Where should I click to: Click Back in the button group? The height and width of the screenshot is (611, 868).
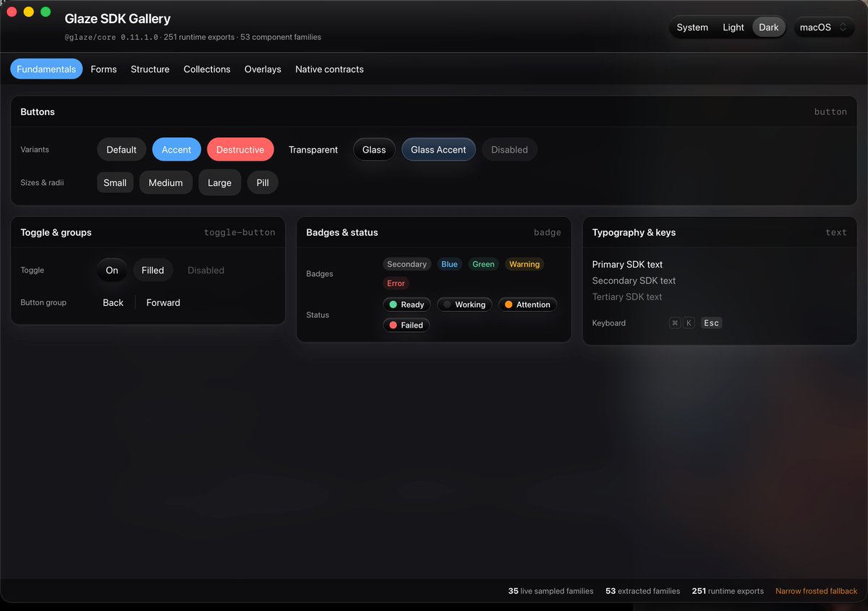coord(113,303)
